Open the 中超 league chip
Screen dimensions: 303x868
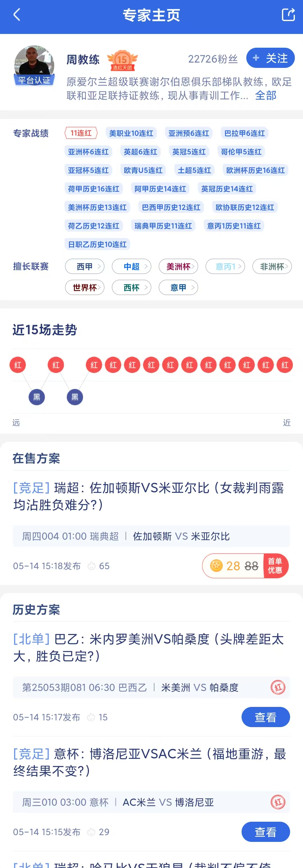point(132,267)
